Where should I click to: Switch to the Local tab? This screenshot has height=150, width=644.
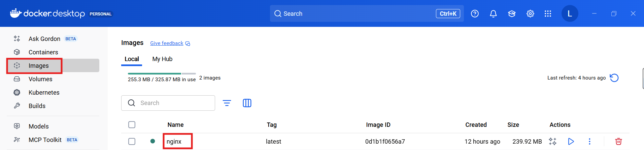pos(132,59)
